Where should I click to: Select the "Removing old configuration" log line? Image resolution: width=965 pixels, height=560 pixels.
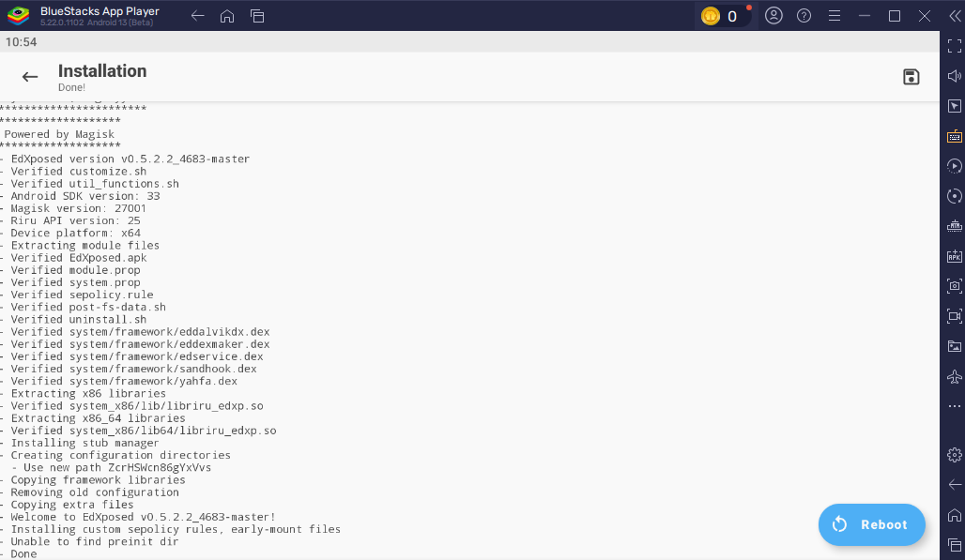90,492
